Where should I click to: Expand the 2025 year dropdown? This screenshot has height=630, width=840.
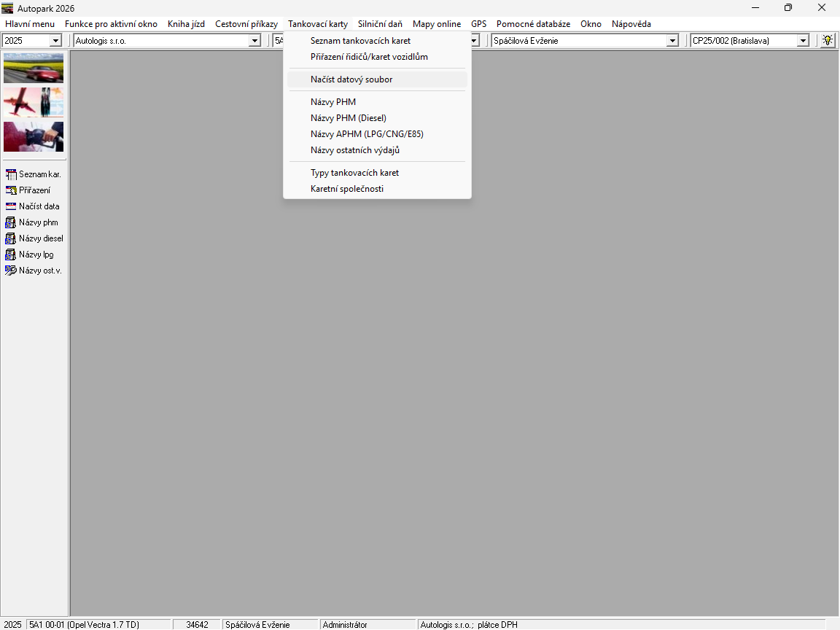(55, 41)
